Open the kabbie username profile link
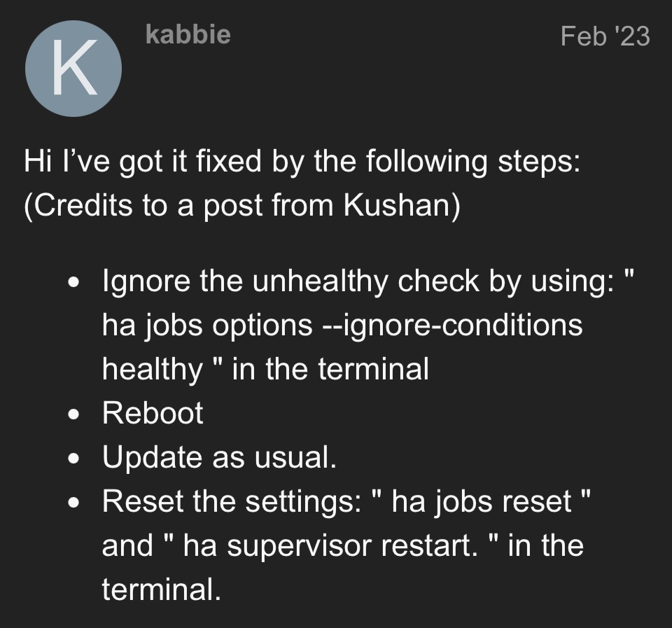 click(x=188, y=34)
